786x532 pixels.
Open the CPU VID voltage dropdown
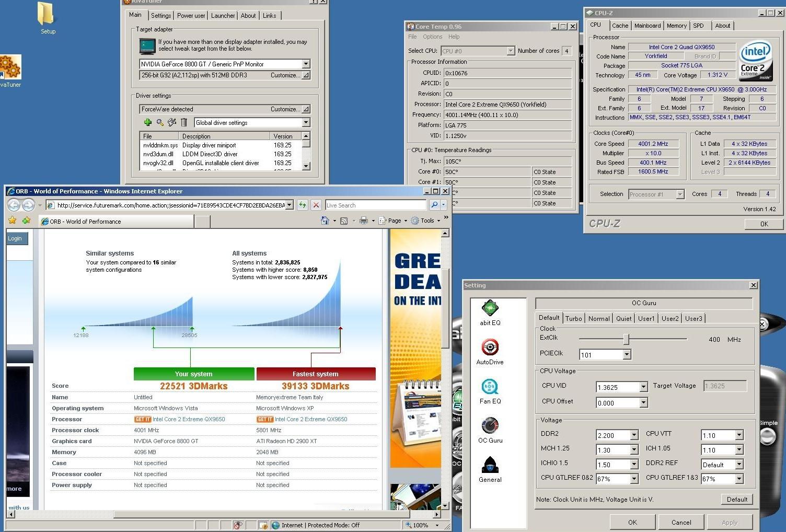[643, 387]
